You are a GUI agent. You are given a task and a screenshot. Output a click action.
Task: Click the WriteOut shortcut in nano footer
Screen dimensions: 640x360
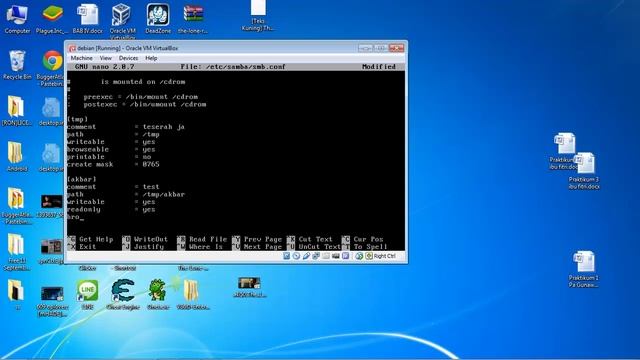145,239
